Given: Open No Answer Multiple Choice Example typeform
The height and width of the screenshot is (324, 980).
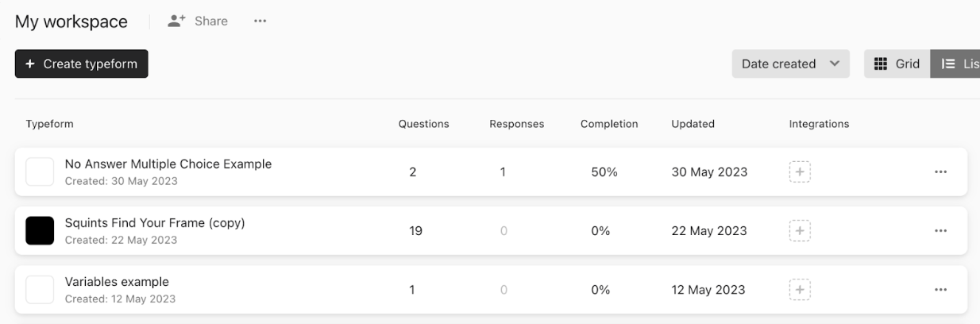Looking at the screenshot, I should (168, 164).
